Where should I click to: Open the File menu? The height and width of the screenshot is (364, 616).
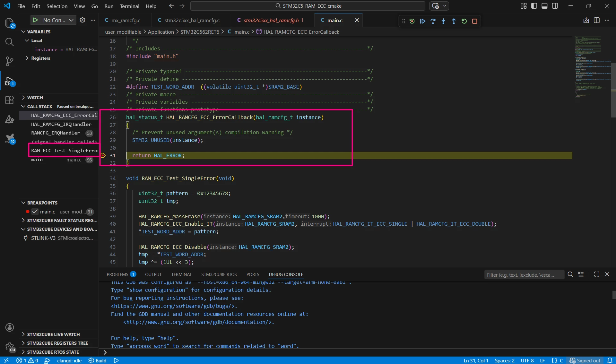click(21, 6)
